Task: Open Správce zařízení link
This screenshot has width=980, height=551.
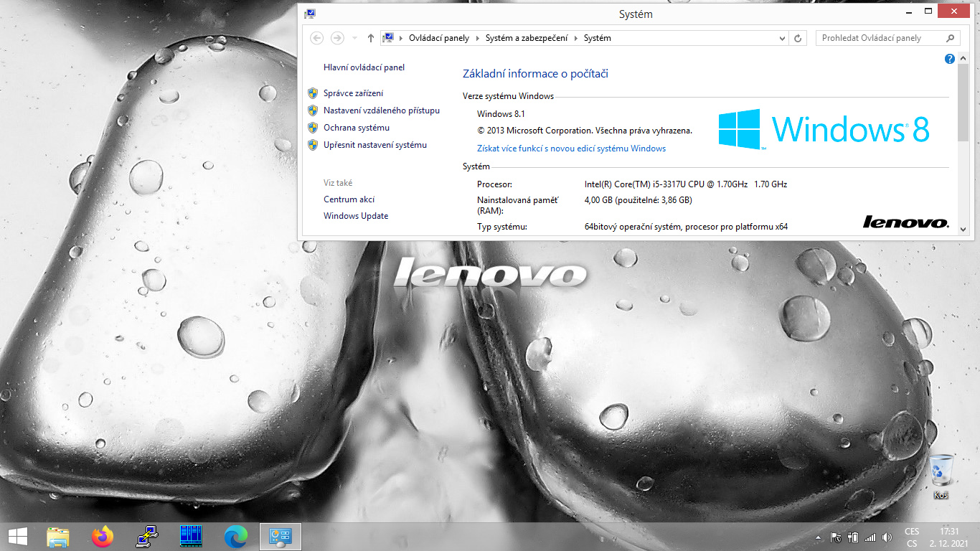Action: click(353, 93)
